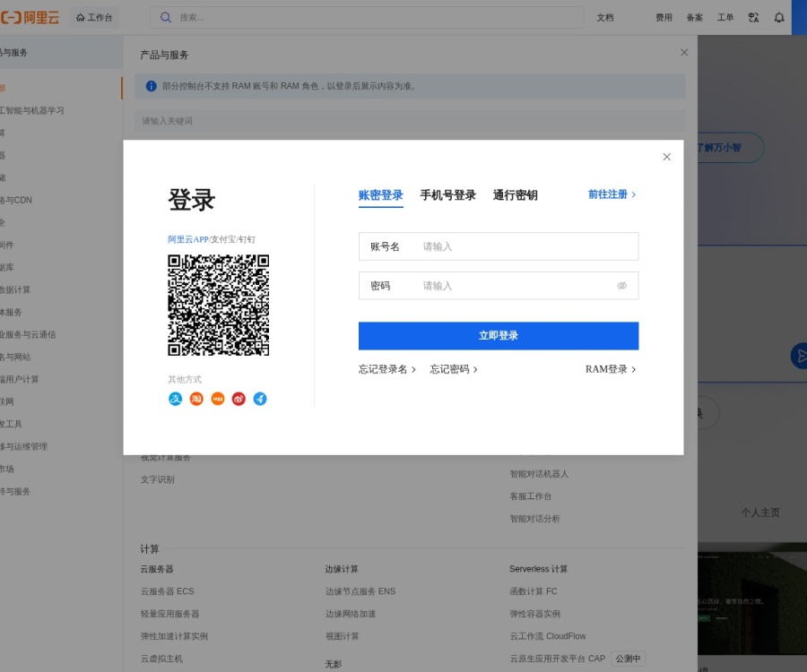Switch to 手机号登录 tab
The image size is (807, 672).
pyautogui.click(x=447, y=195)
